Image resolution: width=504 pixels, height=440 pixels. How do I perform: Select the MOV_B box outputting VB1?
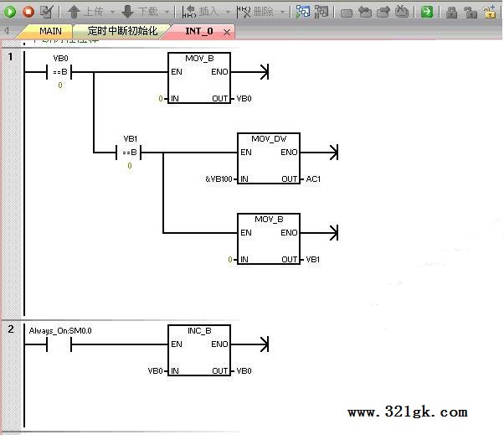click(x=269, y=239)
